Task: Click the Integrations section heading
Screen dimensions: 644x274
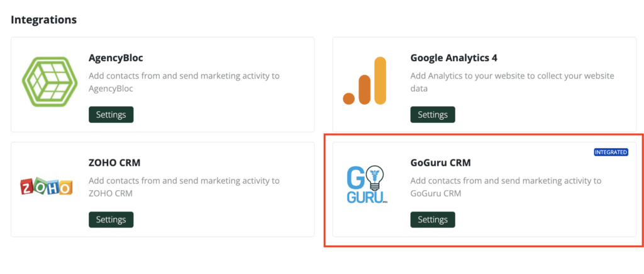Action: coord(43,20)
